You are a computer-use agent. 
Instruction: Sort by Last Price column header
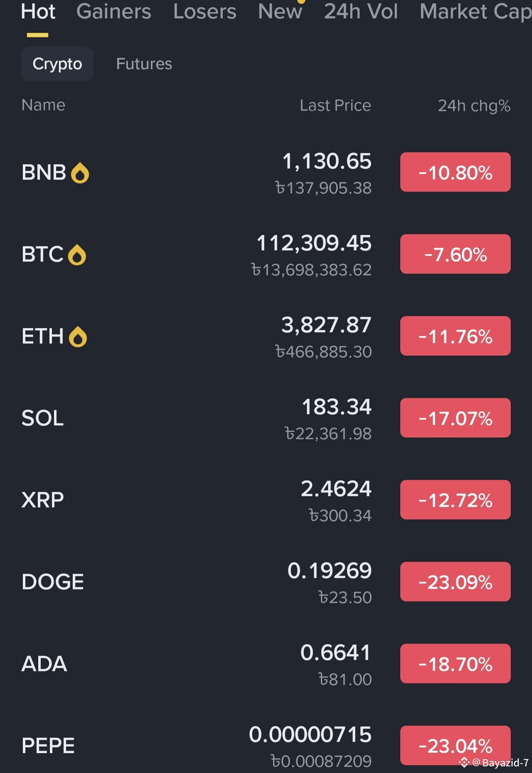click(x=335, y=106)
